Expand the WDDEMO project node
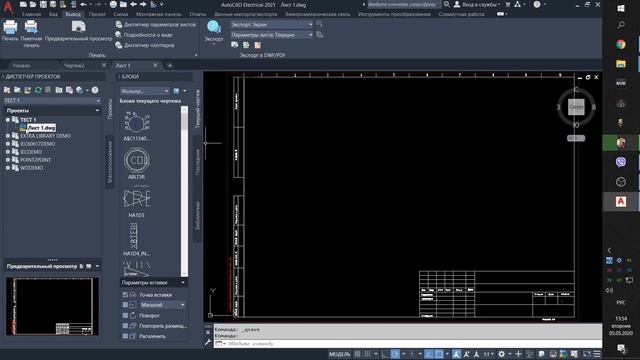 pos(8,168)
